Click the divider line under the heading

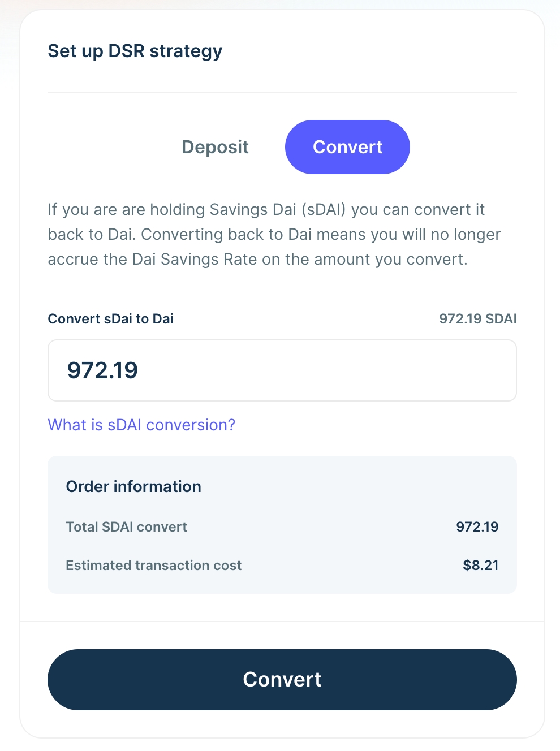282,92
